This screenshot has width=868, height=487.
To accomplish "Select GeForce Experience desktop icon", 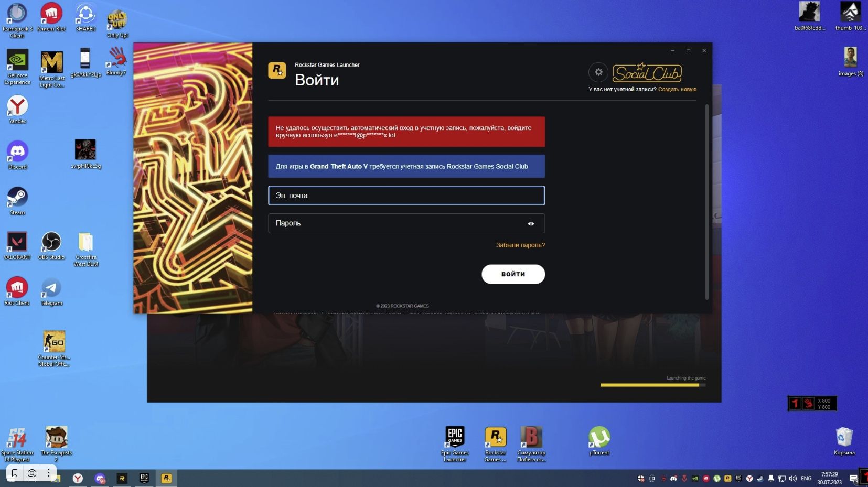I will (x=17, y=67).
